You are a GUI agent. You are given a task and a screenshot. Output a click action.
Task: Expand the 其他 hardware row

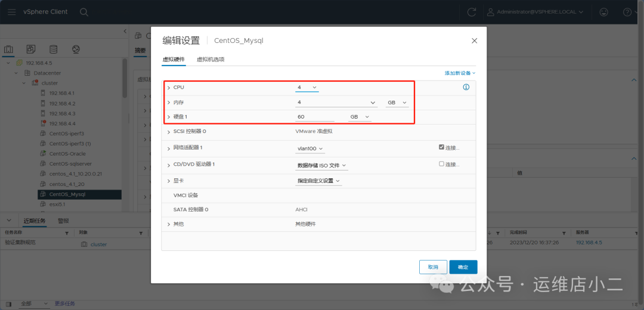168,224
